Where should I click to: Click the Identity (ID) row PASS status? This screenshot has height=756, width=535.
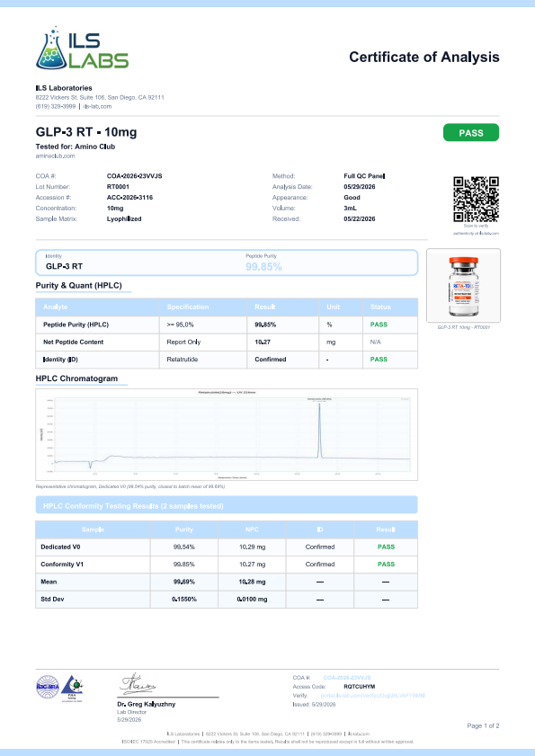point(379,360)
